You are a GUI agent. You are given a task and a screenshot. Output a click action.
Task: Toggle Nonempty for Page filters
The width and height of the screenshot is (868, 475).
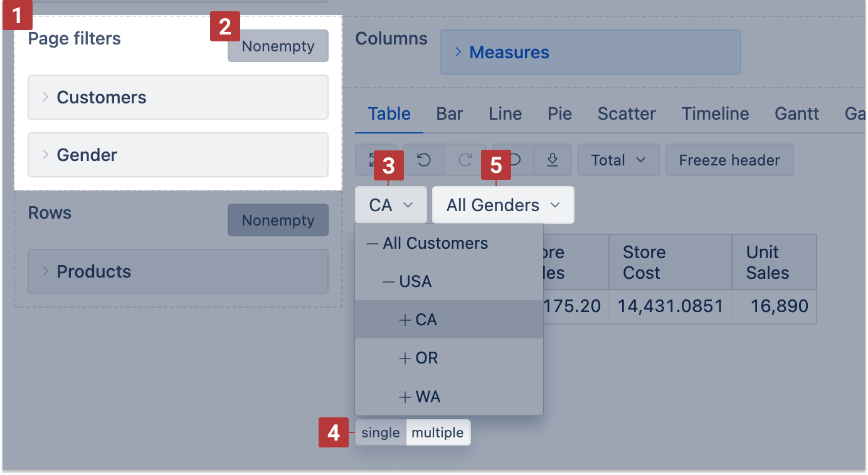click(x=278, y=46)
